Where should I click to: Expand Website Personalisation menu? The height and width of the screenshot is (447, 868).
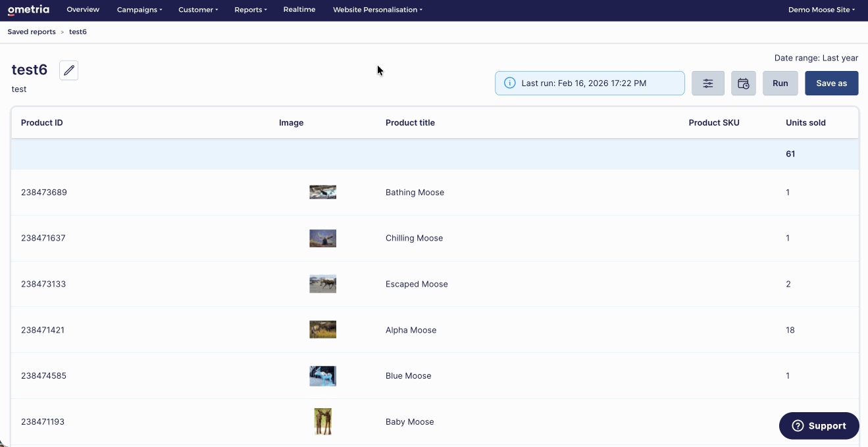pyautogui.click(x=378, y=10)
